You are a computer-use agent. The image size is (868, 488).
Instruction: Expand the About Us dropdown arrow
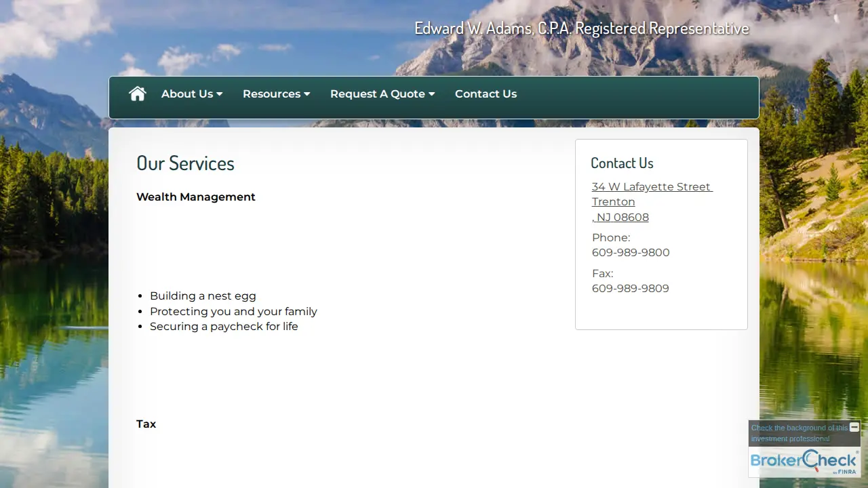[219, 94]
